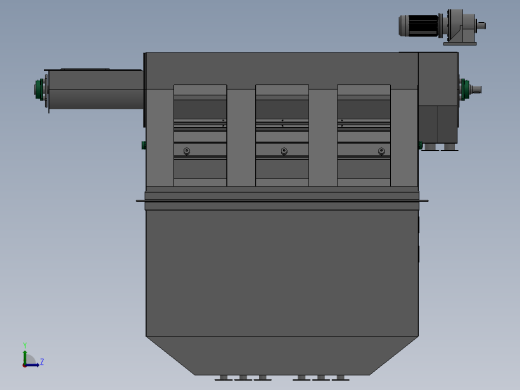520x390 pixels.
Task: Select the large lower tank body face
Action: [282, 273]
